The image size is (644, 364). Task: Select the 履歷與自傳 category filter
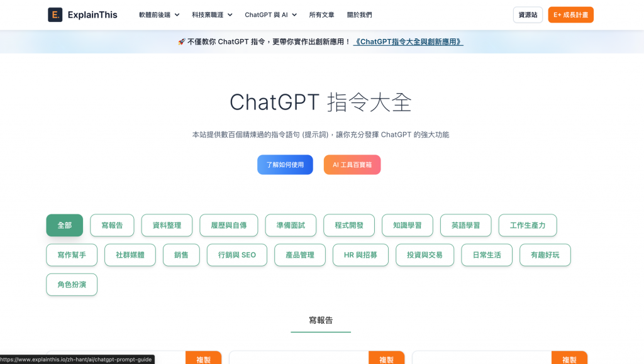click(229, 225)
